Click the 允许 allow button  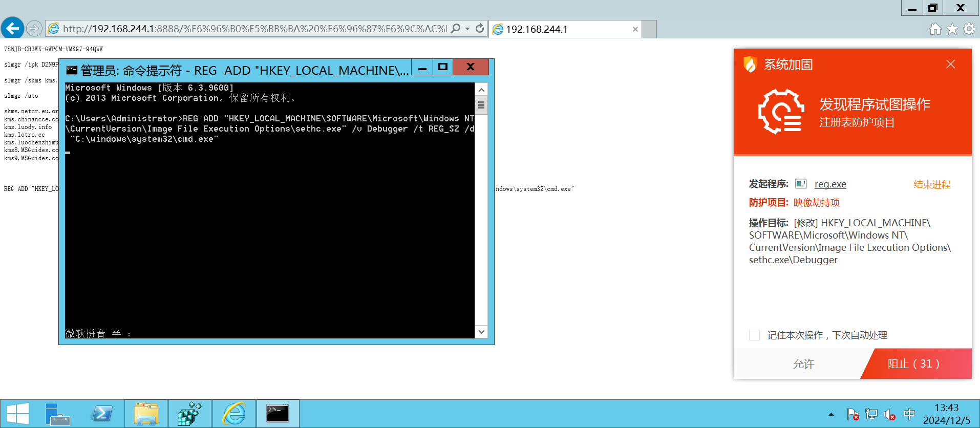coord(803,364)
